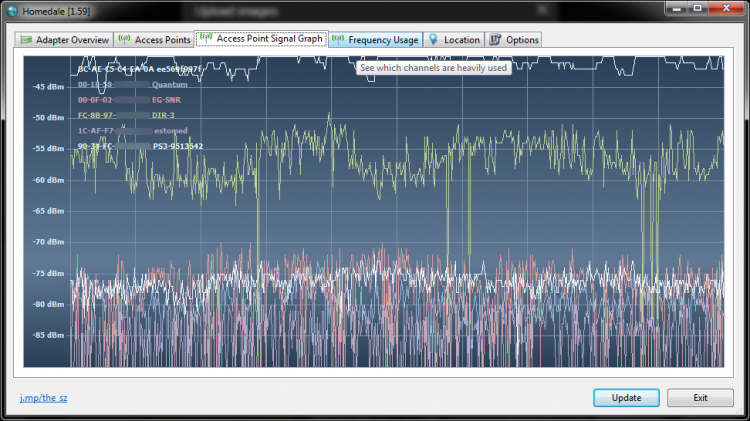Open the Location tab
Viewport: 750px width, 421px height.
point(461,40)
